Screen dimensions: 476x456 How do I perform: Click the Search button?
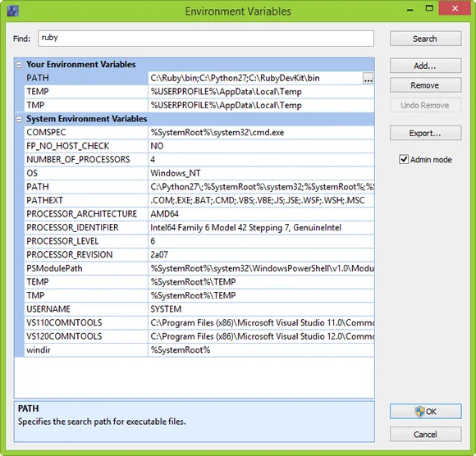click(425, 39)
